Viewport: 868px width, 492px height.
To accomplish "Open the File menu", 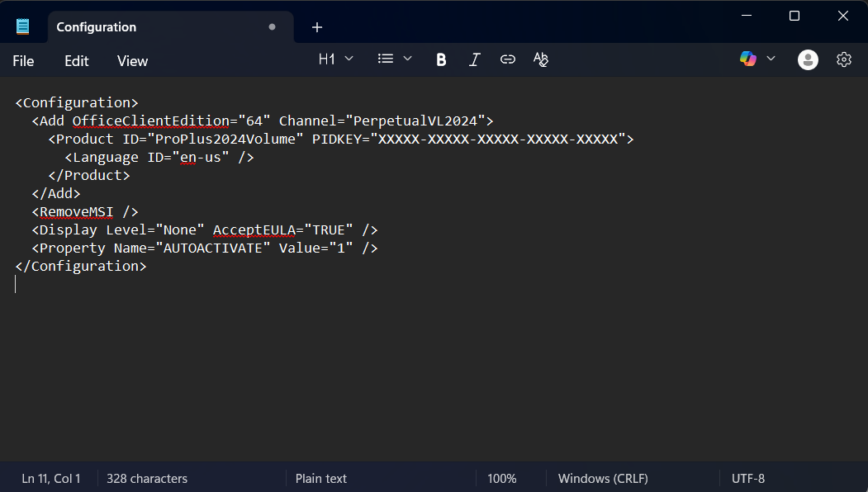I will 23,61.
